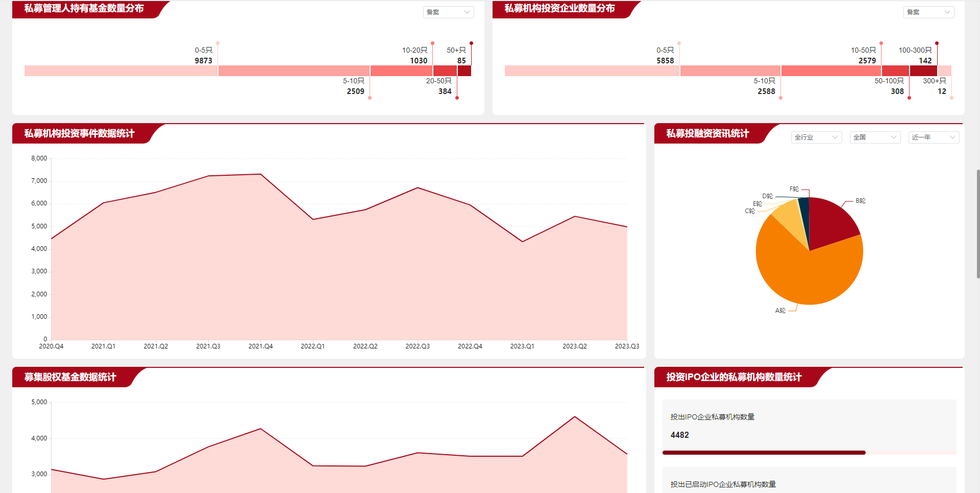Expand the 全国 region filter
The image size is (980, 493).
click(x=875, y=137)
